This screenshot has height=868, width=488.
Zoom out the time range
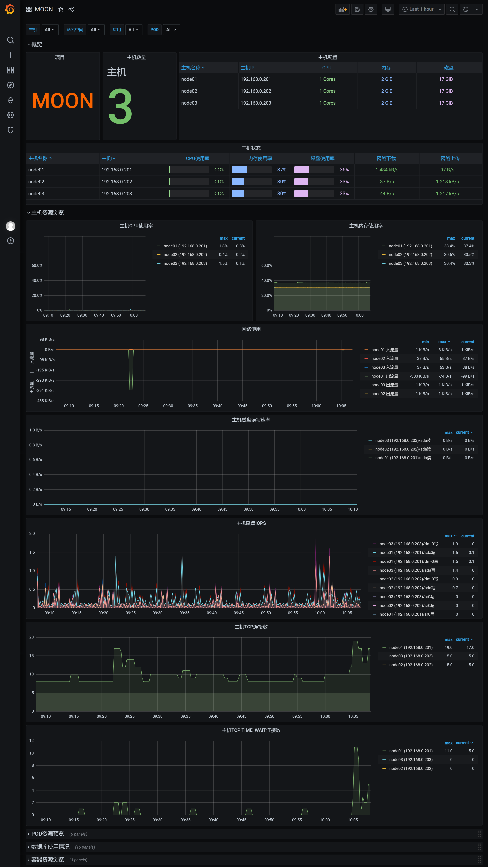coord(452,9)
